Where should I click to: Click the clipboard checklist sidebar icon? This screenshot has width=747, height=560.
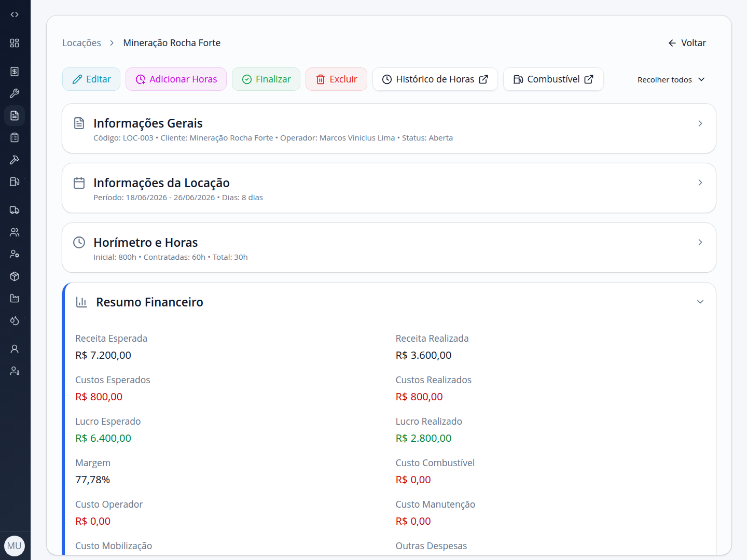[15, 137]
